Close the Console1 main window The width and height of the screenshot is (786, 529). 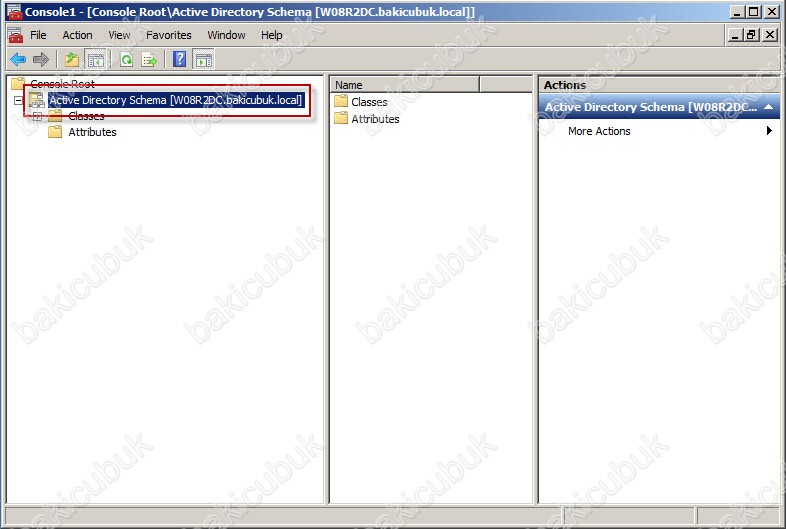pyautogui.click(x=771, y=12)
